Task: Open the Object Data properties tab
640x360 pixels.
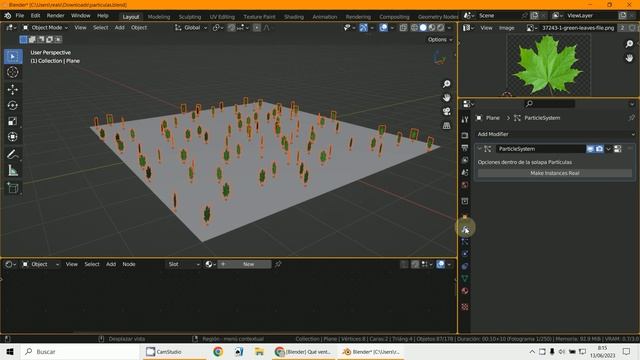Action: point(465,278)
